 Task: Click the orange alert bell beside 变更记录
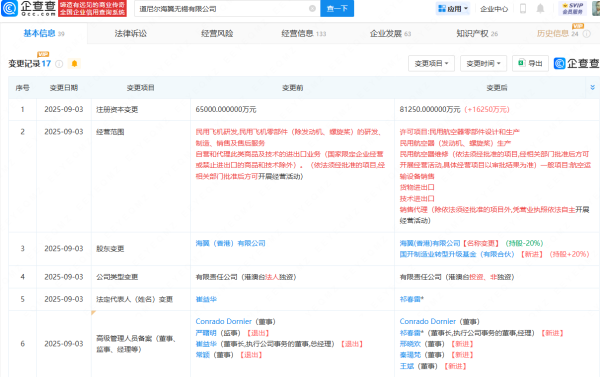coord(74,64)
